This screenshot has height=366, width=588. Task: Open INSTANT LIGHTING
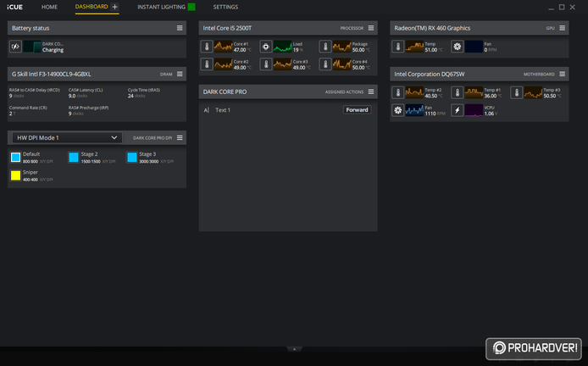[x=161, y=7]
